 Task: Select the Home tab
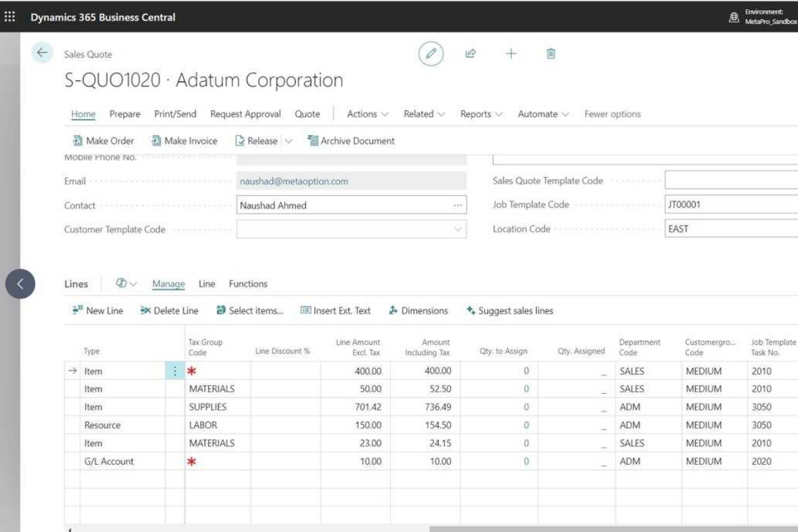[83, 114]
